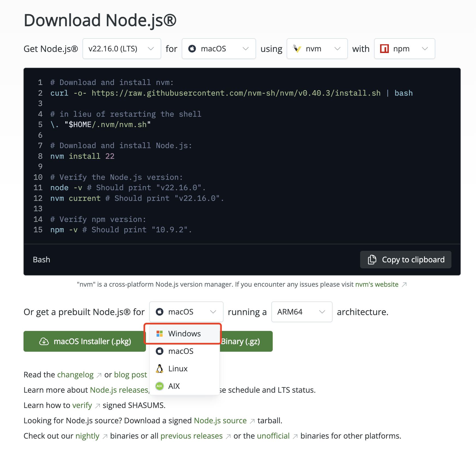Screen dimensions: 476x464
Task: Open the Node.js source tarball link
Action: (220, 421)
